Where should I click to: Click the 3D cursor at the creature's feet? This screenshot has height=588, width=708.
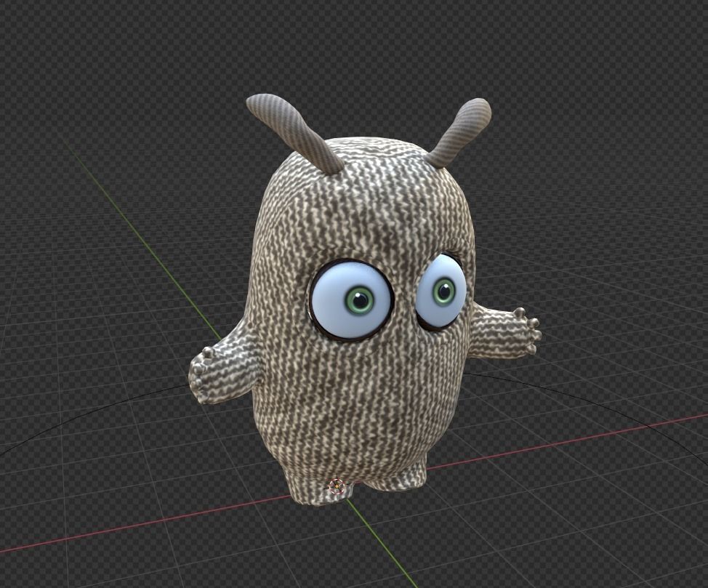[x=337, y=486]
